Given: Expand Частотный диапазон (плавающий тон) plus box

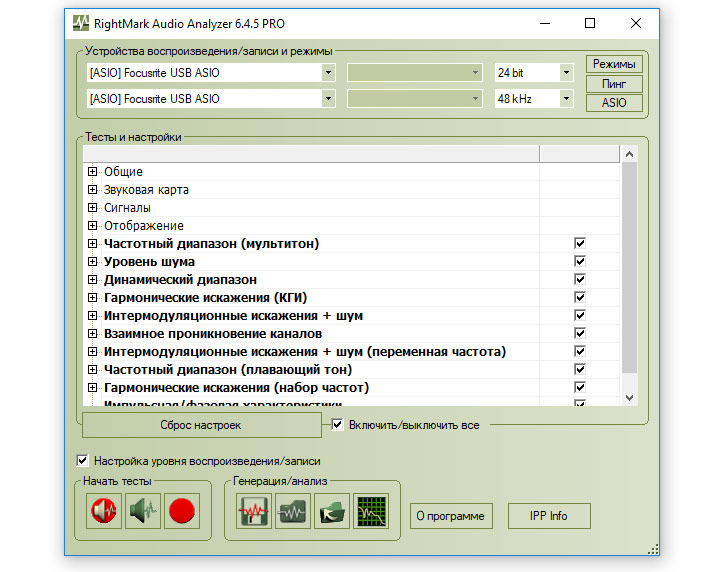Looking at the screenshot, I should tap(93, 369).
